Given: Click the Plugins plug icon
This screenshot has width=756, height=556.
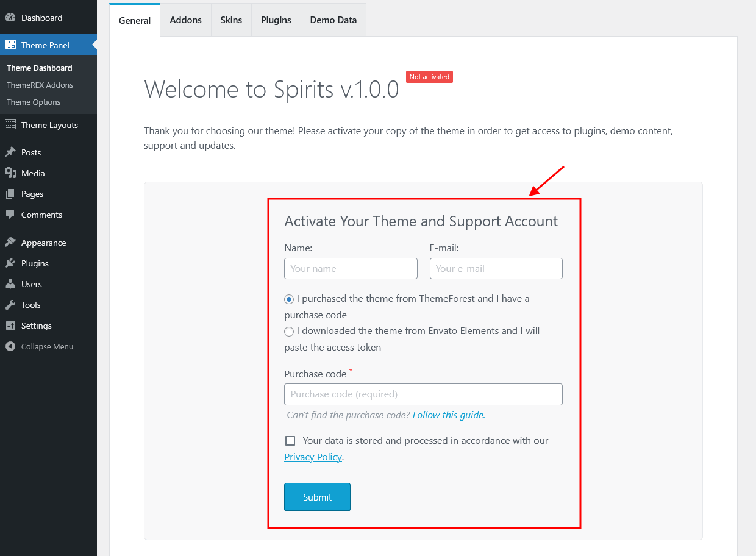Looking at the screenshot, I should (x=10, y=263).
